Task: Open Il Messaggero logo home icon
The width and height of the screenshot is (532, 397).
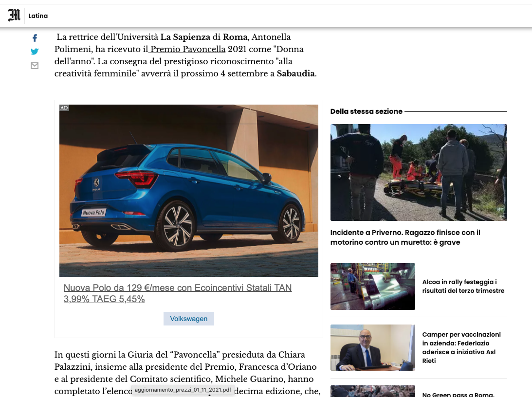Action: tap(14, 15)
